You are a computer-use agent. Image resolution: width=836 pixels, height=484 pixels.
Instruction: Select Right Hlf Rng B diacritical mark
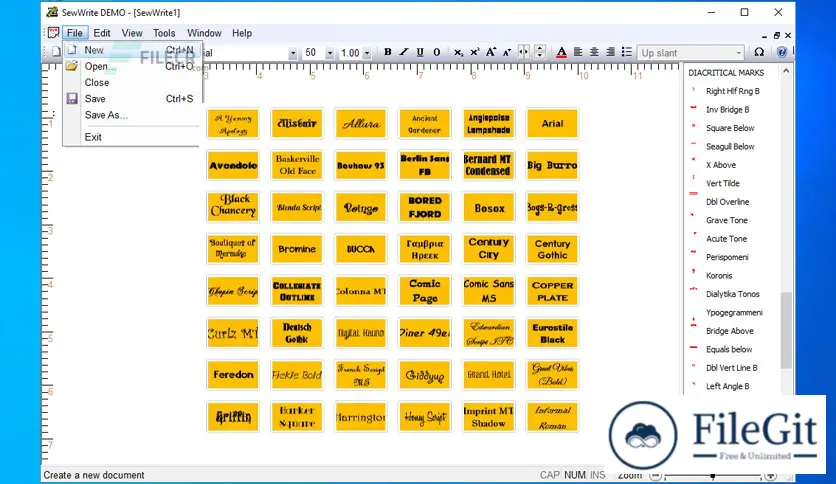tap(732, 91)
